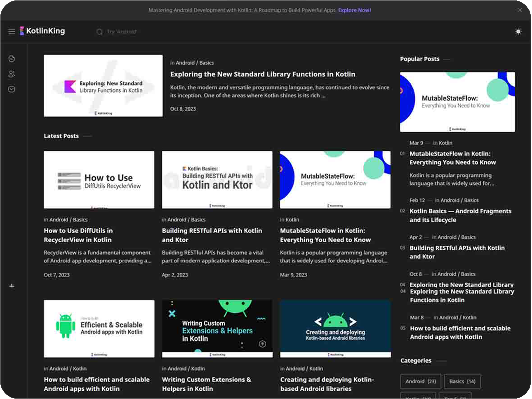Open popular post Kotlin Basics Android Fragments
This screenshot has height=399, width=532.
(x=460, y=215)
